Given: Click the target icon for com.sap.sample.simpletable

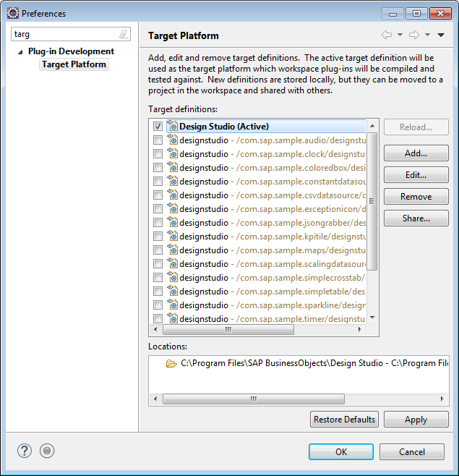Looking at the screenshot, I should click(172, 291).
